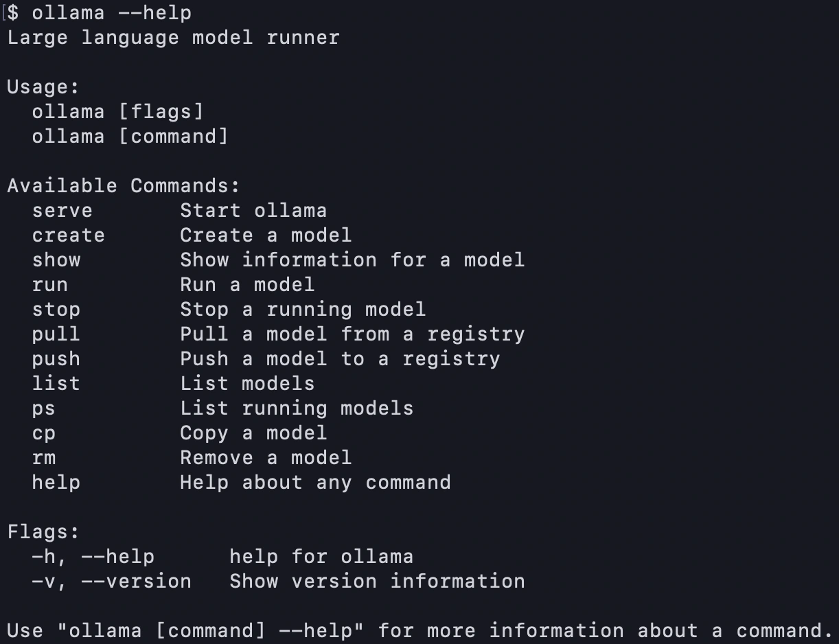This screenshot has height=644, width=839.
Task: Click the 'help' command in Available Commands
Action: point(56,483)
